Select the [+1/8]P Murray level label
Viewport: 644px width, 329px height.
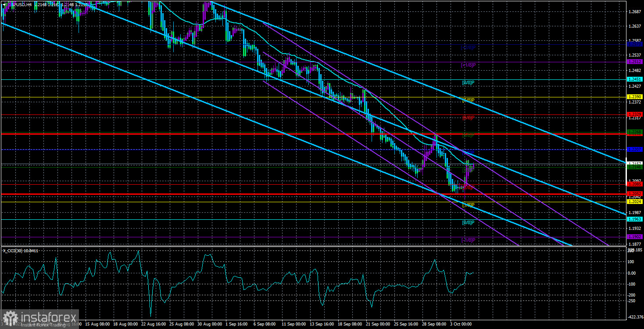point(468,65)
